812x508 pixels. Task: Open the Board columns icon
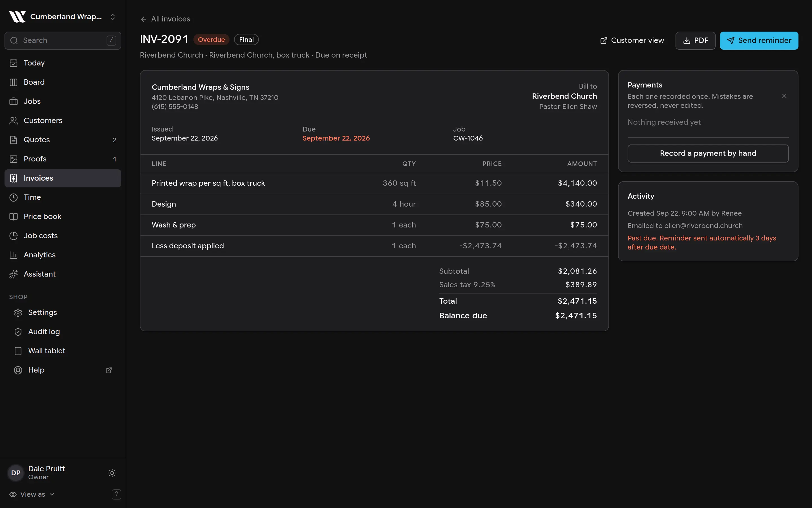pyautogui.click(x=14, y=82)
